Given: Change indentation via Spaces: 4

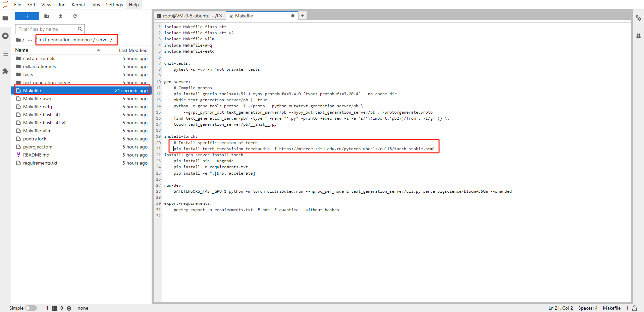Looking at the screenshot, I should (x=588, y=308).
